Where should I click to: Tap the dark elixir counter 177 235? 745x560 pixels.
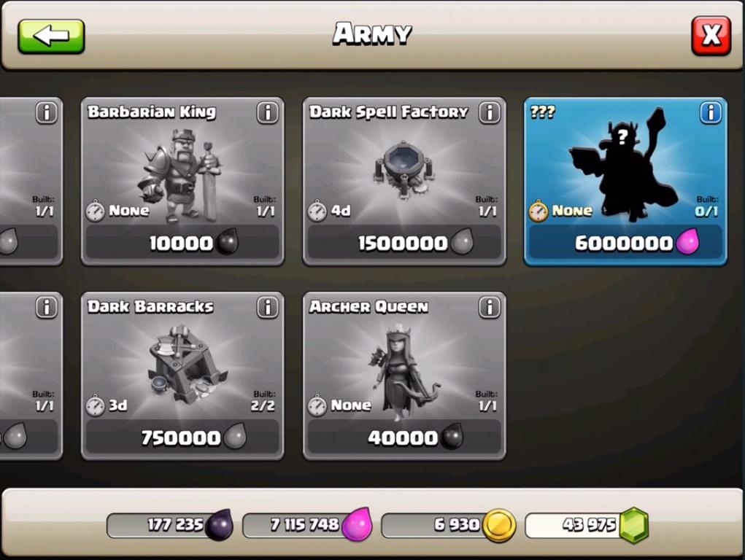coord(170,525)
